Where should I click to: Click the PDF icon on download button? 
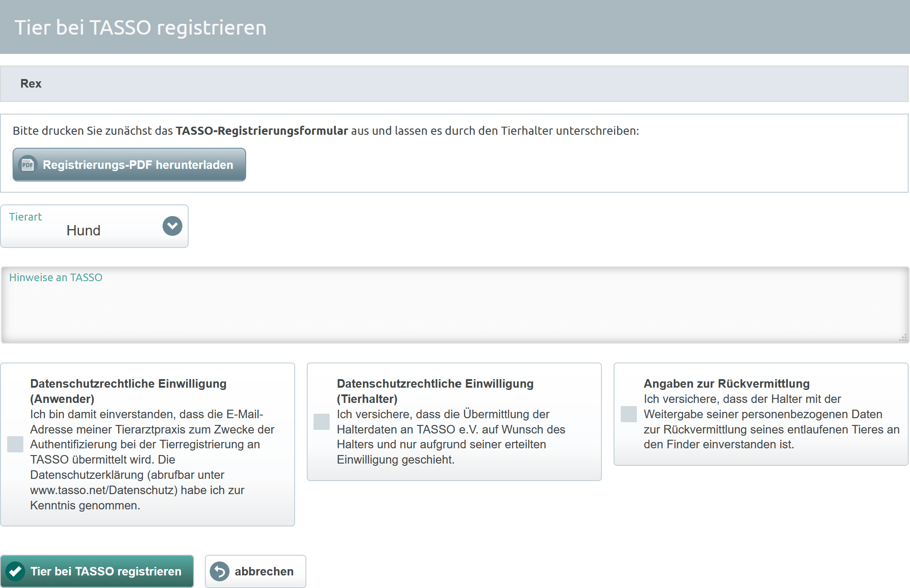(27, 165)
